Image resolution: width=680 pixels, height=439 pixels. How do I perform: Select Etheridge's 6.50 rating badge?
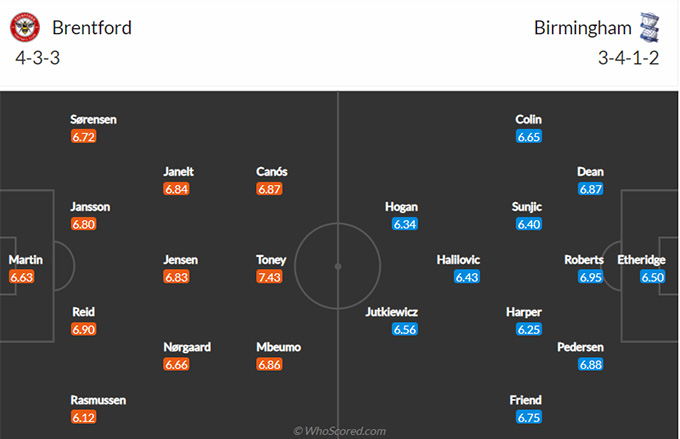point(653,277)
